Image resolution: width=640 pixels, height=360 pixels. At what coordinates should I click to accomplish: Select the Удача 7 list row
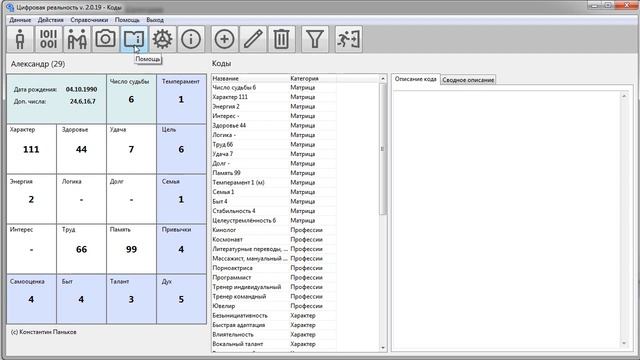pos(273,154)
